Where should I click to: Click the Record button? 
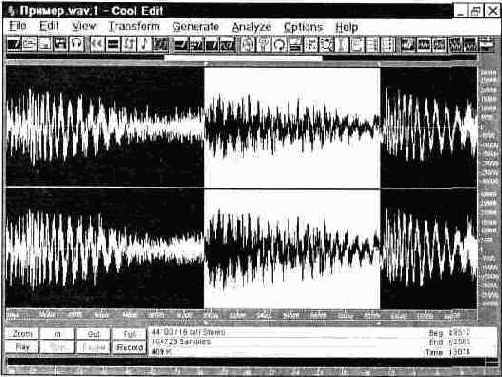pyautogui.click(x=129, y=347)
